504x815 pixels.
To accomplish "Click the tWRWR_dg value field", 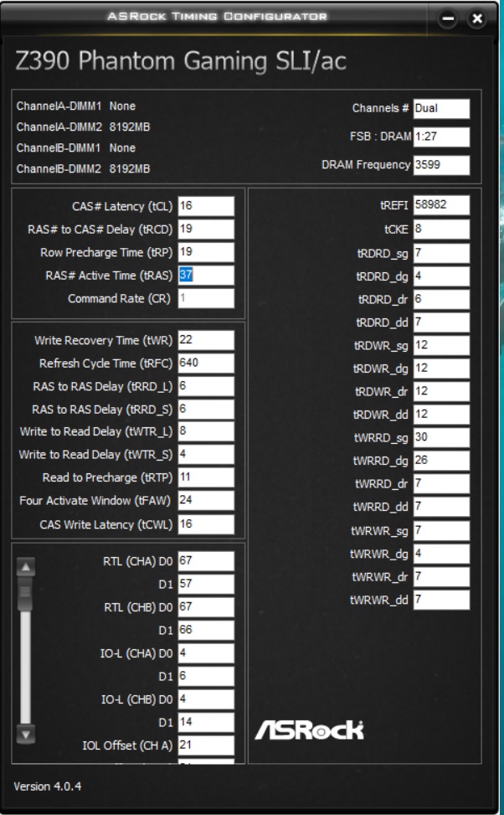I will coord(442,554).
